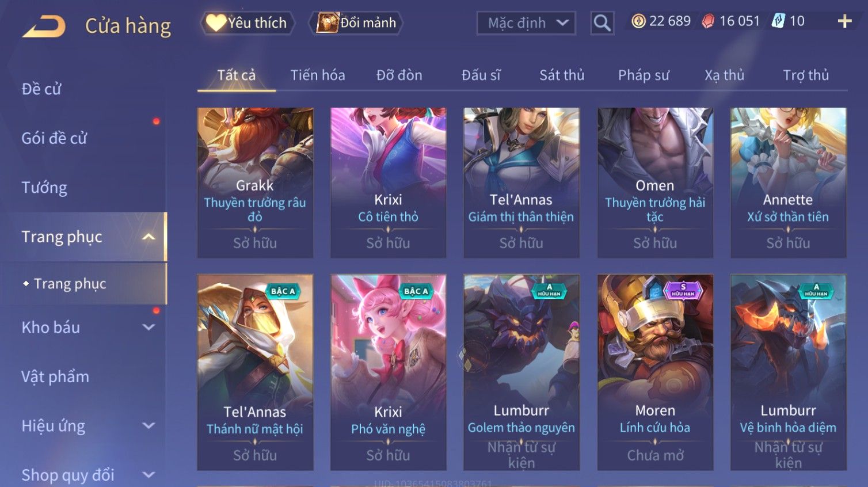
Task: Collapse the Trang phục sidebar section
Action: pyautogui.click(x=149, y=237)
